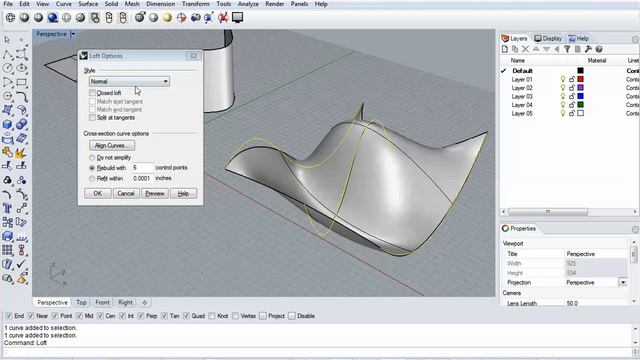Open the Surface menu
The image size is (640, 360).
(88, 4)
